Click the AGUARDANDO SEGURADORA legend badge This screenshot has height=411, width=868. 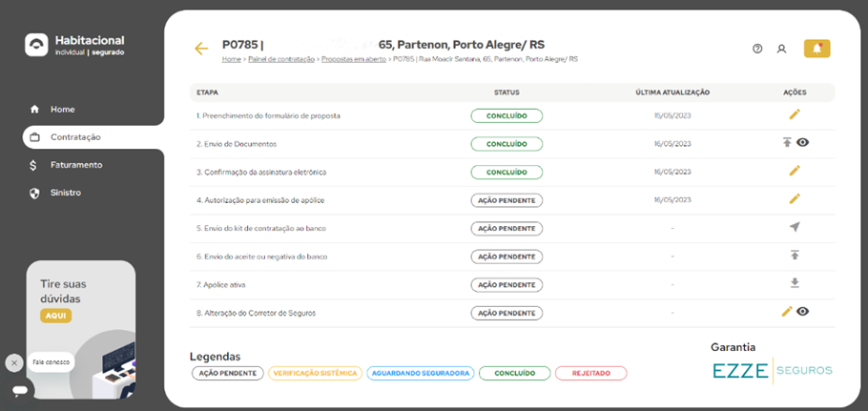tap(421, 373)
